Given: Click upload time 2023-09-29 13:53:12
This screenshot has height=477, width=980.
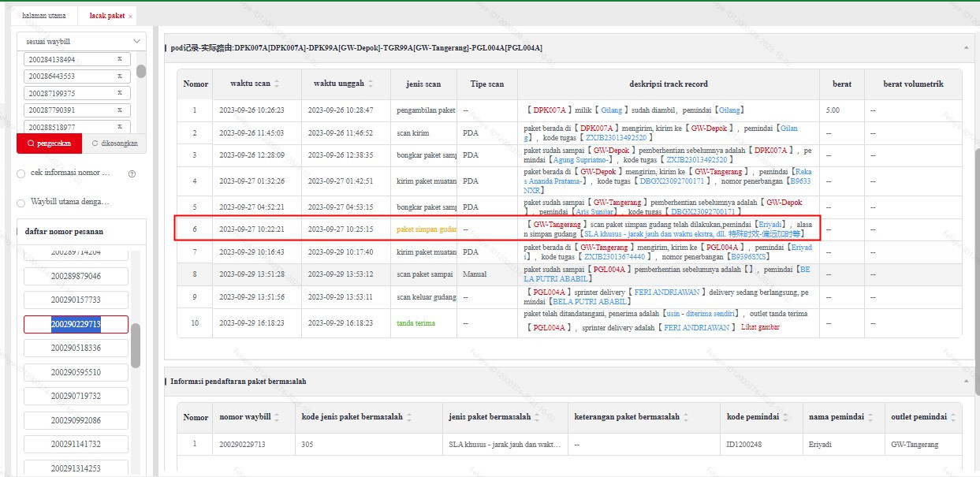Looking at the screenshot, I should coord(341,274).
